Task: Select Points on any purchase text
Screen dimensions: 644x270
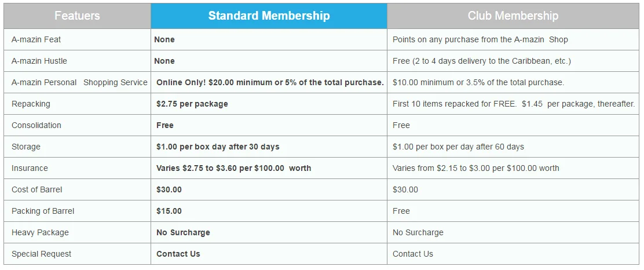Action: [x=480, y=39]
